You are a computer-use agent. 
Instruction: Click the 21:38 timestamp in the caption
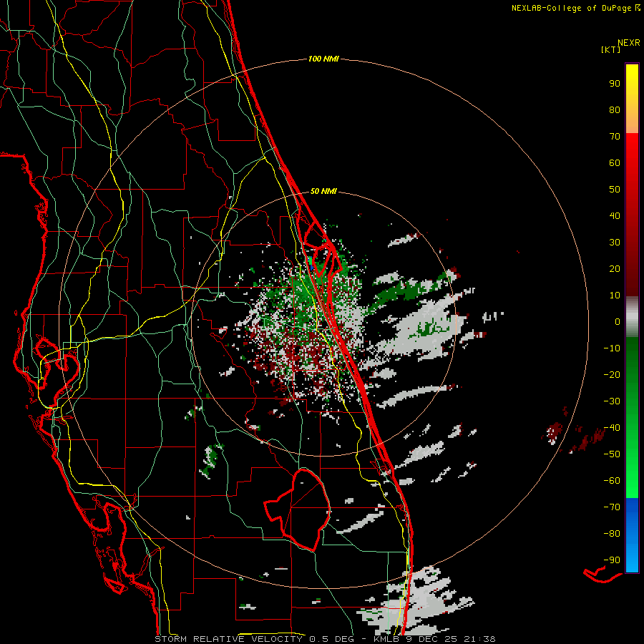pyautogui.click(x=479, y=639)
